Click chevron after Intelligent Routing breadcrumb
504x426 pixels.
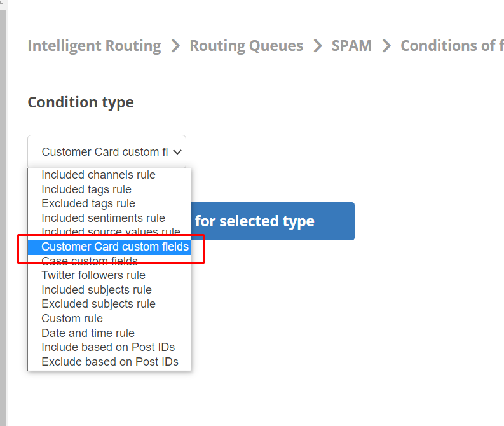tap(175, 46)
